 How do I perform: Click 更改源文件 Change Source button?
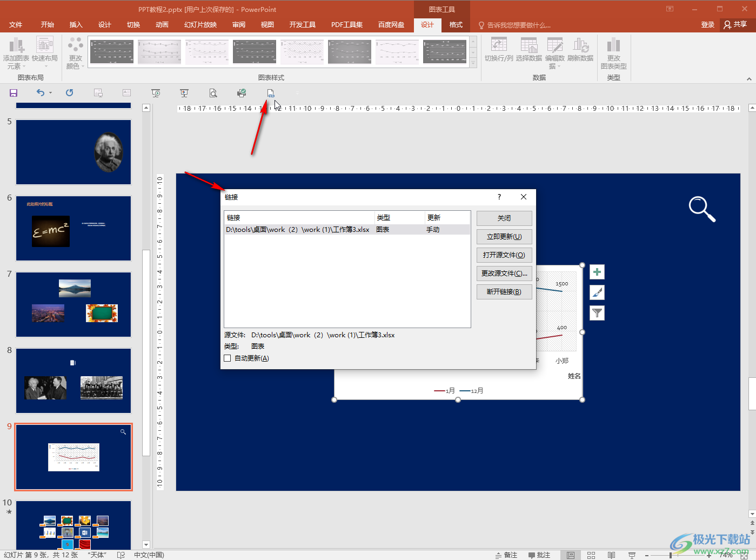point(504,274)
